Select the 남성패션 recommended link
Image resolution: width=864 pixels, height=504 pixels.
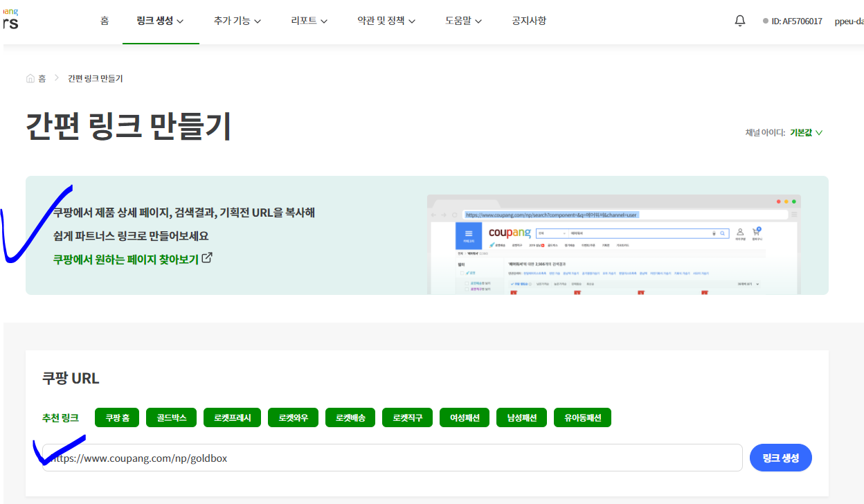point(521,417)
